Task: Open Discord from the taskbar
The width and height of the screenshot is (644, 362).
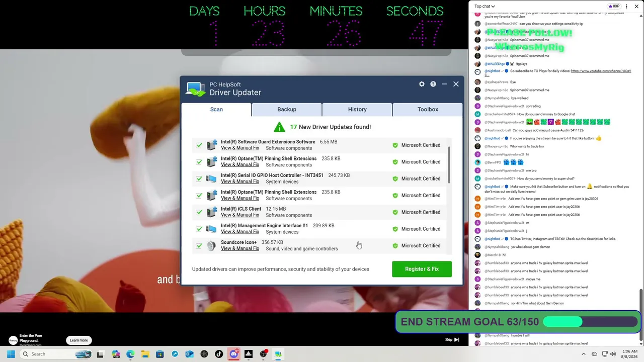Action: (x=233, y=354)
